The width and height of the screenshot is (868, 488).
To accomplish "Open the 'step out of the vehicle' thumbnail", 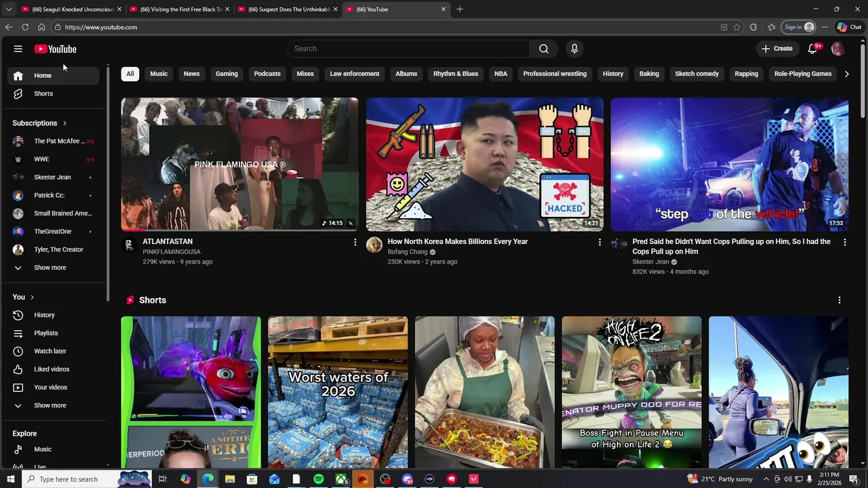I will click(x=730, y=165).
